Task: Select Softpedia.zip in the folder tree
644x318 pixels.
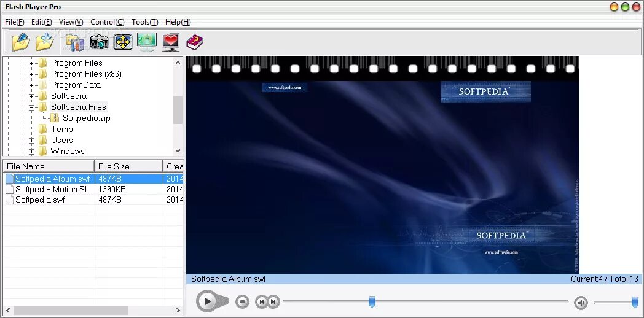Action: point(86,118)
